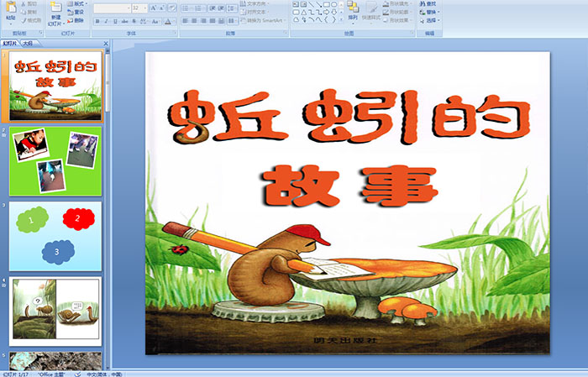Open the font color picker
Screen dimensions: 588x377
170,21
